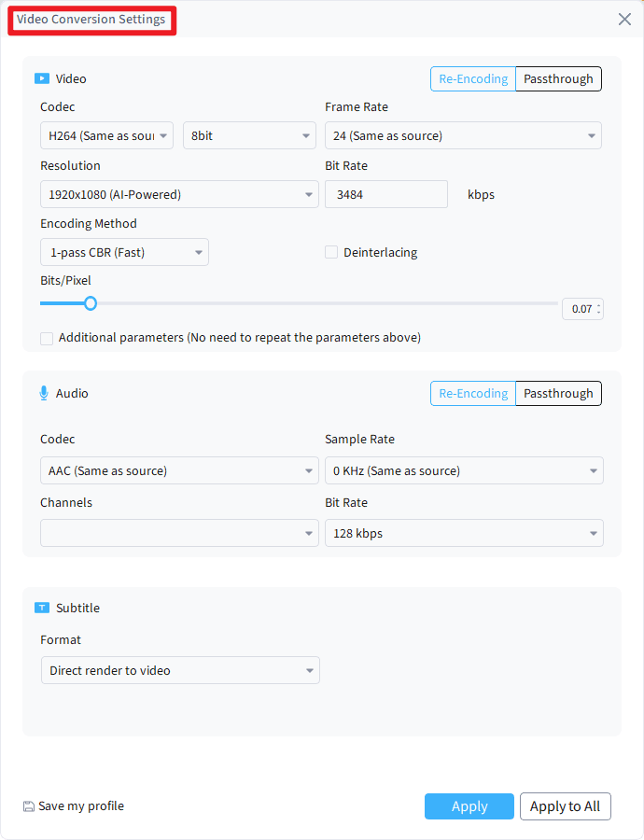Click the Audio microphone icon
The width and height of the screenshot is (644, 840).
[x=42, y=393]
